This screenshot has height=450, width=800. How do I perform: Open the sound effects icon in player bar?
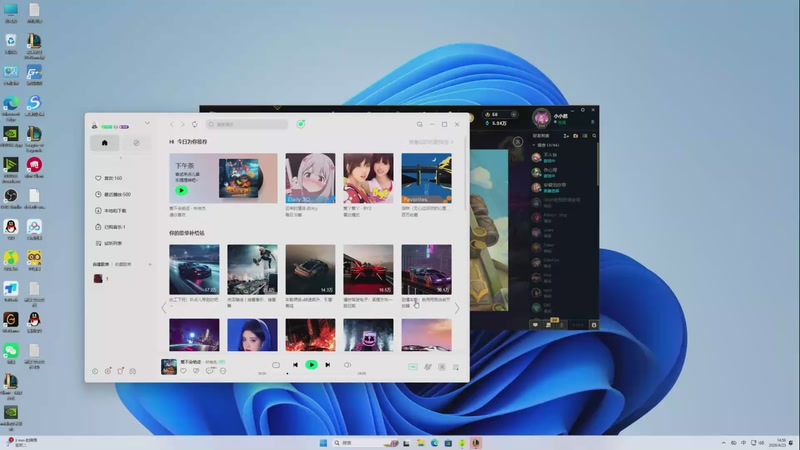coord(428,367)
